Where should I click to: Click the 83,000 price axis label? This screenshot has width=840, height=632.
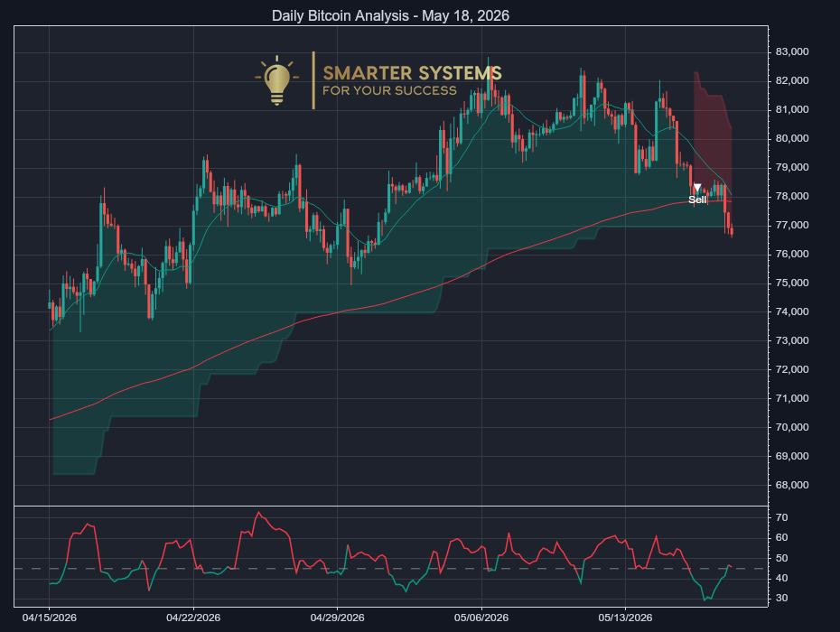click(792, 52)
